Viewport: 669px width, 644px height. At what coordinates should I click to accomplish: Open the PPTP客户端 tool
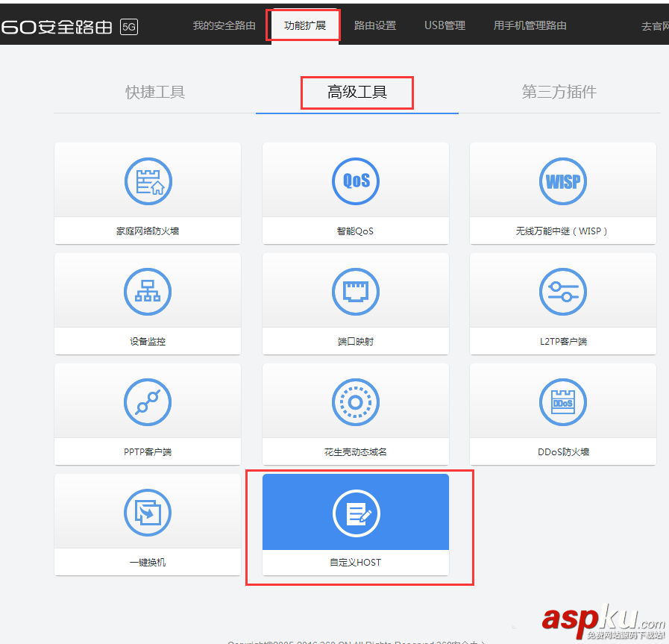click(x=147, y=413)
